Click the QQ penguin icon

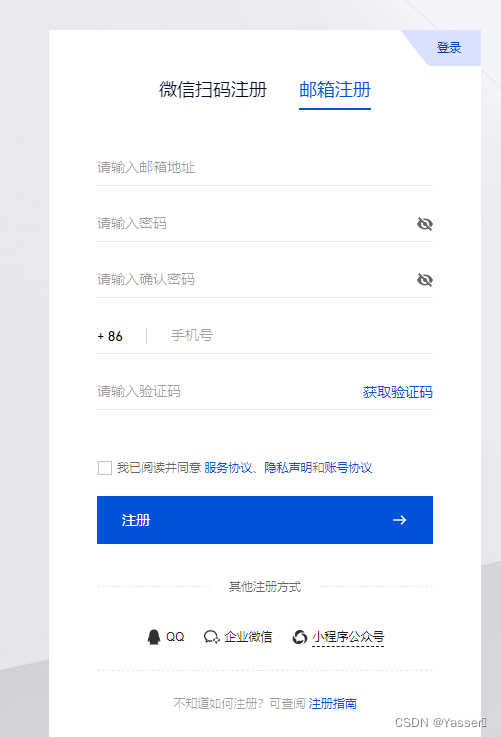(154, 637)
